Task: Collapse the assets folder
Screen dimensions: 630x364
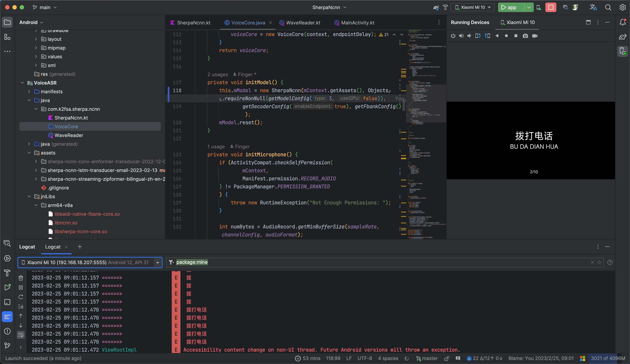Action: point(29,153)
